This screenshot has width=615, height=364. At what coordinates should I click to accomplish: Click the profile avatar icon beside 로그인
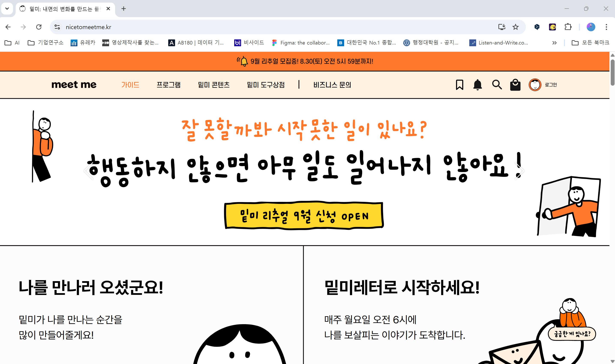pos(535,85)
